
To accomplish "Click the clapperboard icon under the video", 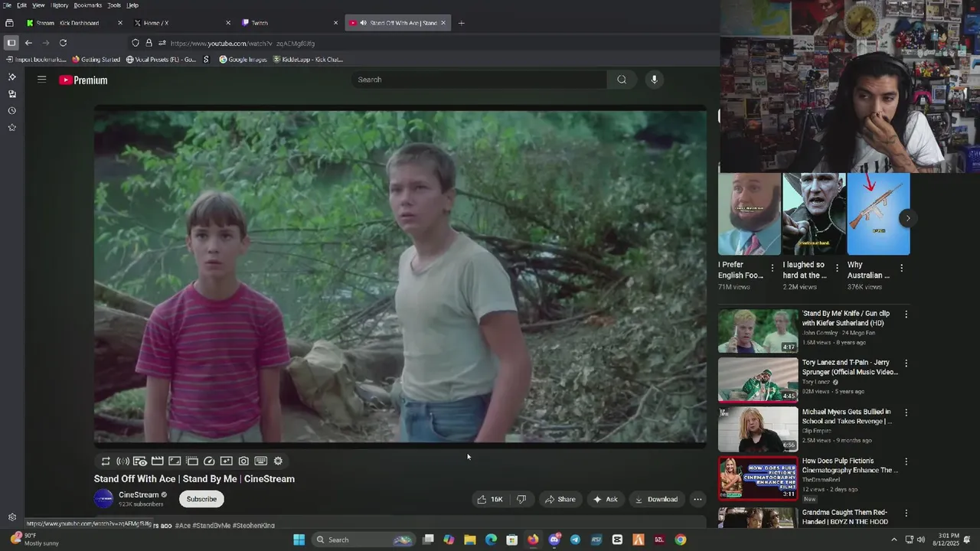I will point(157,461).
